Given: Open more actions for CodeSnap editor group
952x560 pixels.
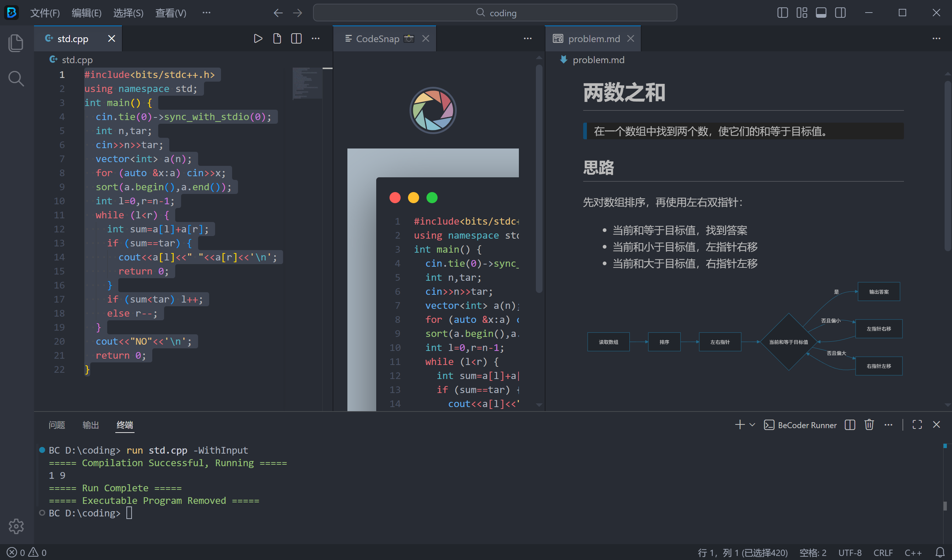Looking at the screenshot, I should (528, 38).
